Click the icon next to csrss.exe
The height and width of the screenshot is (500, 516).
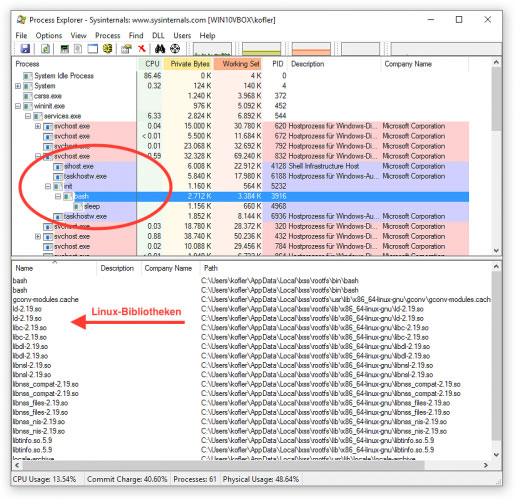(28, 96)
